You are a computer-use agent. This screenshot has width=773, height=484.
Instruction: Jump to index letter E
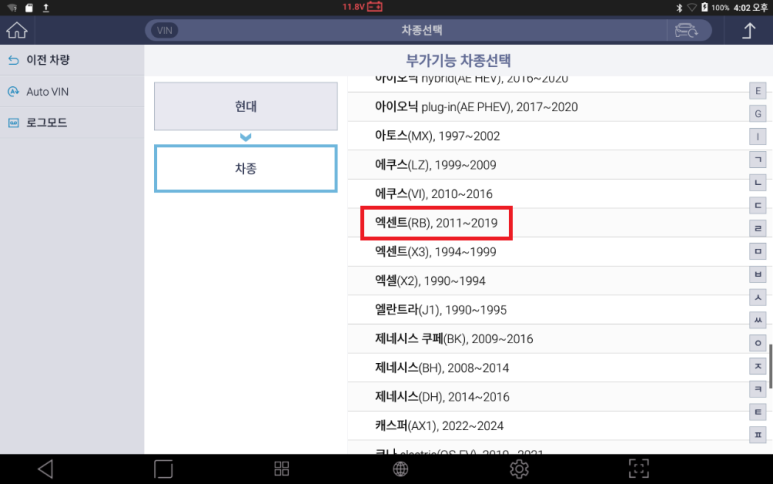[x=758, y=91]
